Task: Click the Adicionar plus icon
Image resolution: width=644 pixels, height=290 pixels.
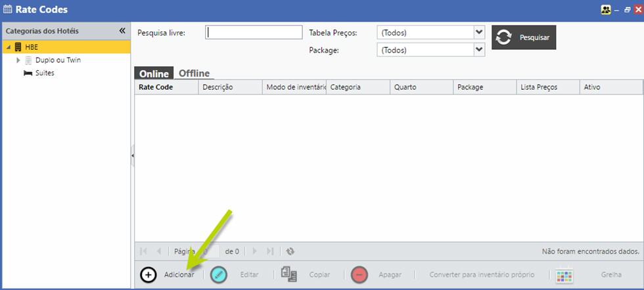Action: coord(149,274)
